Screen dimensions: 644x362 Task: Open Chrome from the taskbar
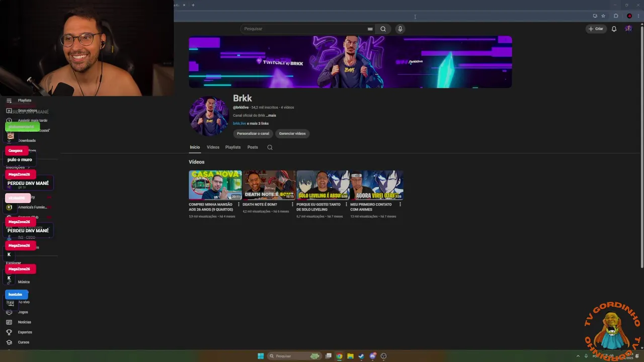point(339,356)
